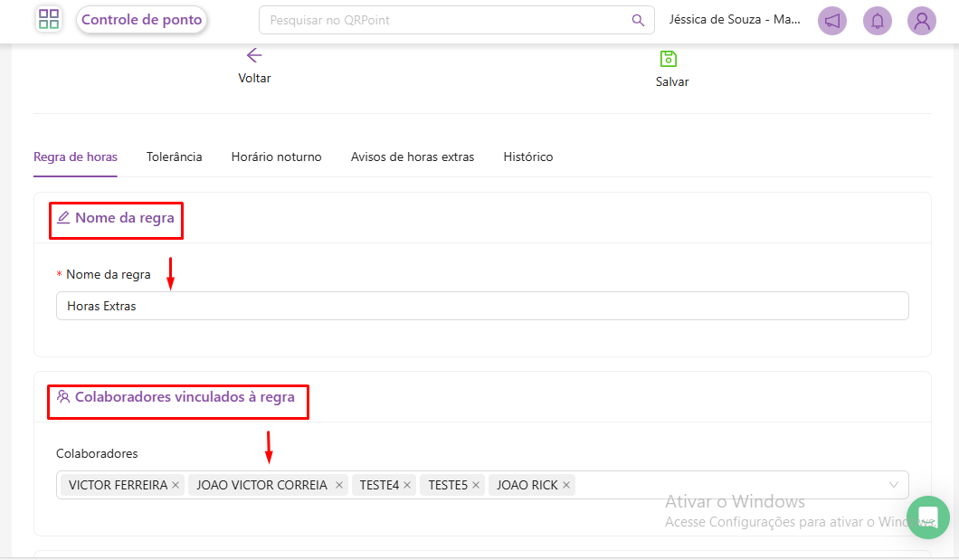The width and height of the screenshot is (959, 560).
Task: Open the chat support bubble
Action: coord(927,517)
